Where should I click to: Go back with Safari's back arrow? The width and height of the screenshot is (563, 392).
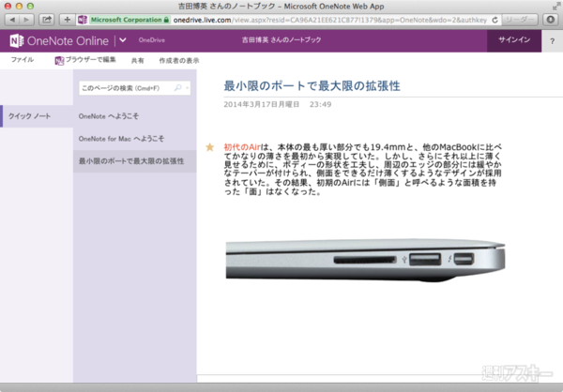click(12, 20)
